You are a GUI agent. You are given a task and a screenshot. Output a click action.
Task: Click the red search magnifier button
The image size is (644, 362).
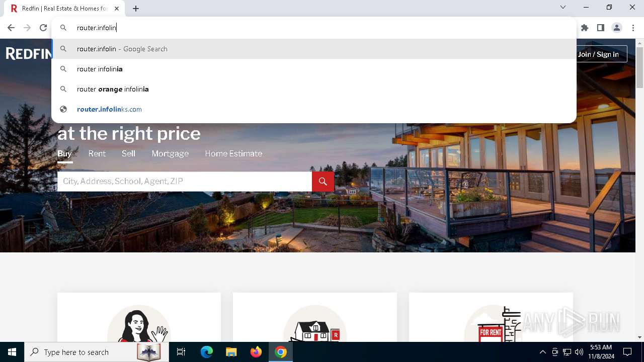(323, 182)
